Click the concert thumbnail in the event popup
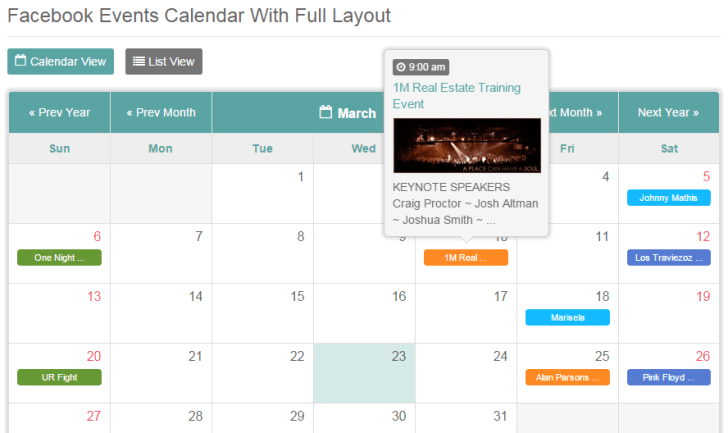 467,146
